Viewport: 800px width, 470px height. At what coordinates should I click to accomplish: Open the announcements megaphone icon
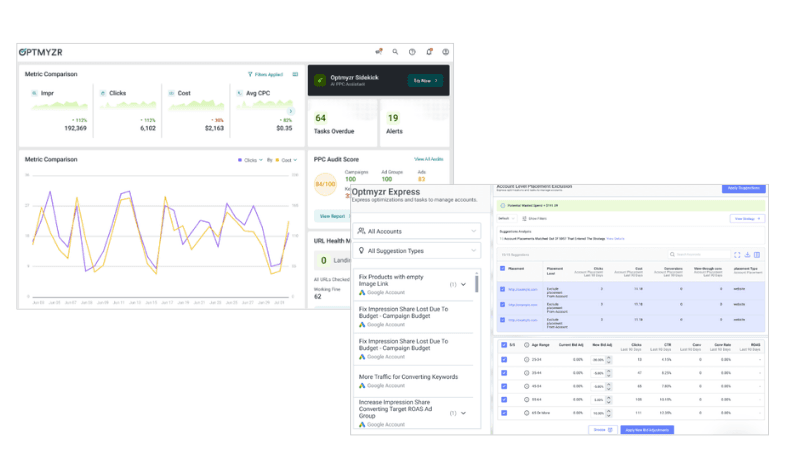click(379, 52)
